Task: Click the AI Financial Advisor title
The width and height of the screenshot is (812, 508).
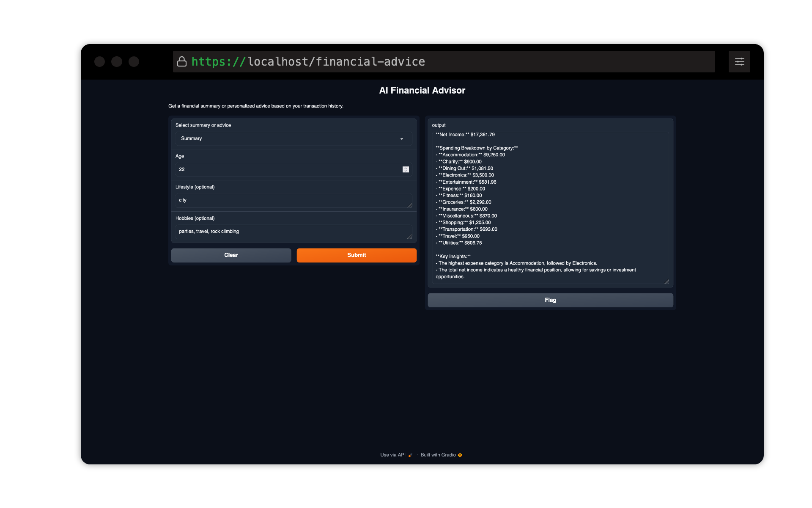Action: [x=422, y=91]
